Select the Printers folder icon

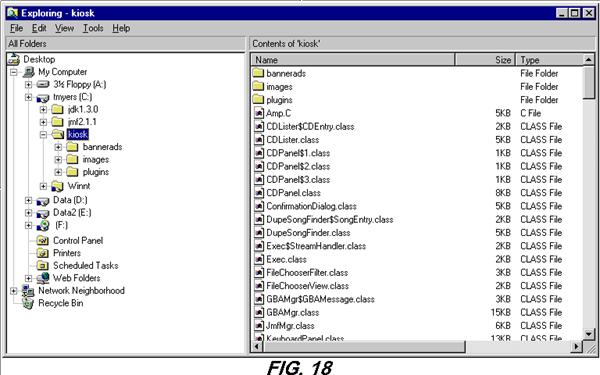(42, 253)
